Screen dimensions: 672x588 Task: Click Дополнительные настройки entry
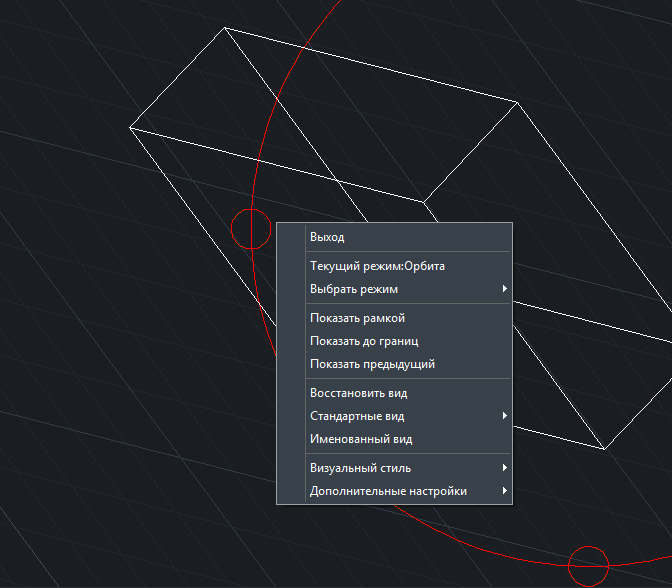[x=388, y=491]
